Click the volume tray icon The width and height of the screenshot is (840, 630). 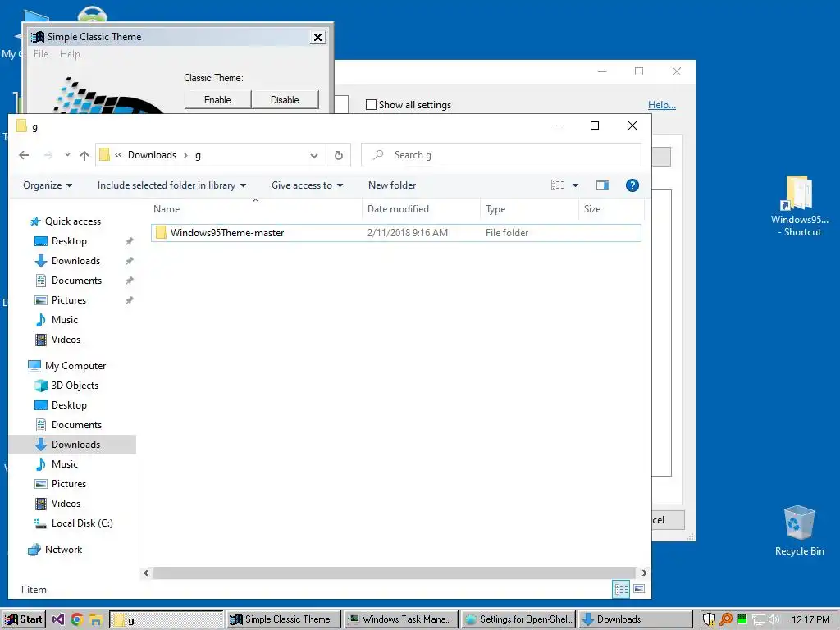pyautogui.click(x=774, y=619)
